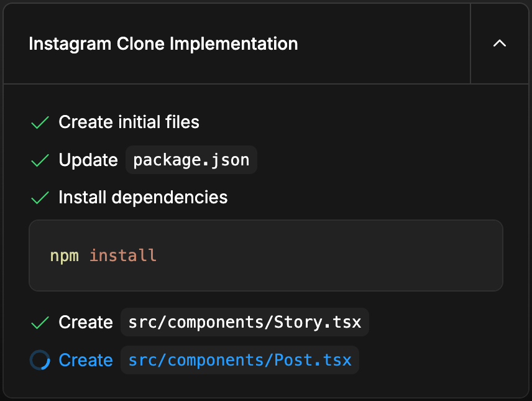Click the checkmark beside Update package.json
The height and width of the screenshot is (401, 532).
coord(40,160)
